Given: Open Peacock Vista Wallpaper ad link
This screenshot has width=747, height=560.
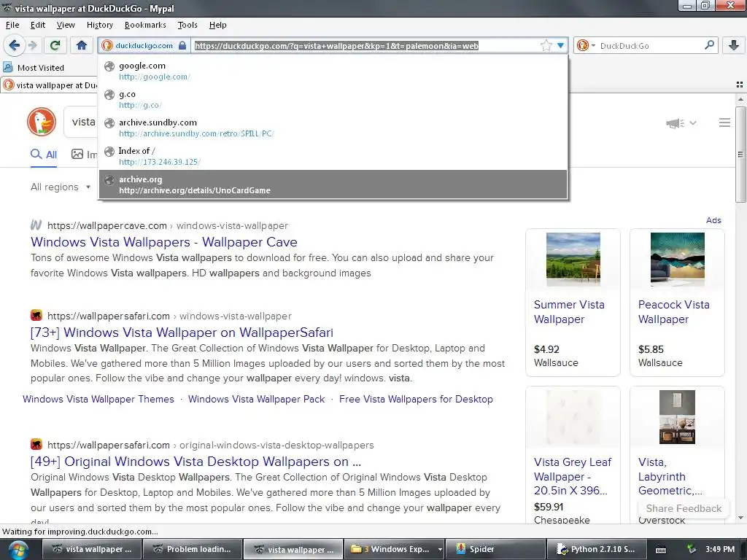Looking at the screenshot, I should (x=673, y=312).
